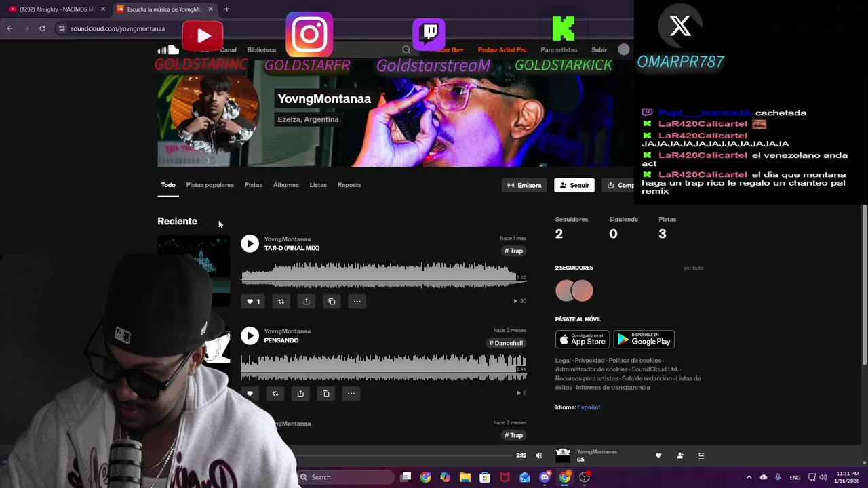Click the SoundCloud logo

[x=168, y=49]
